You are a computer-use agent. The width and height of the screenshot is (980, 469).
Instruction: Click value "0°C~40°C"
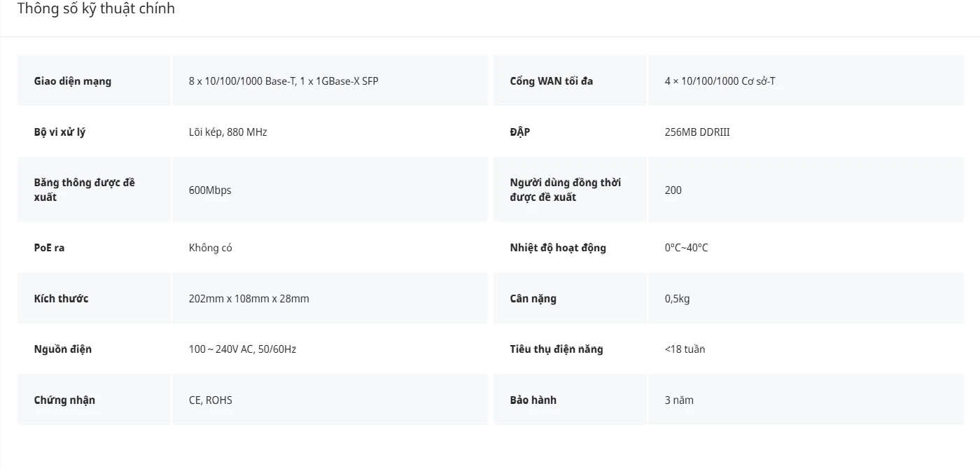pos(686,248)
